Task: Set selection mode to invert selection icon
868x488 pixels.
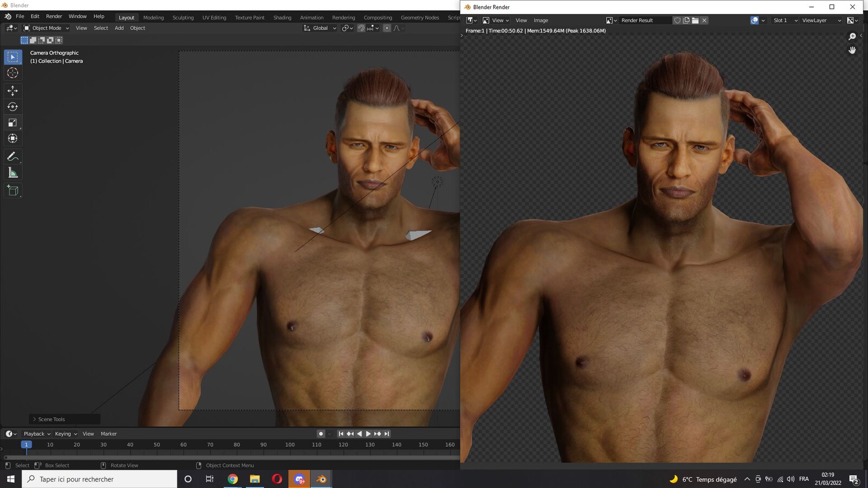Action: click(x=50, y=40)
